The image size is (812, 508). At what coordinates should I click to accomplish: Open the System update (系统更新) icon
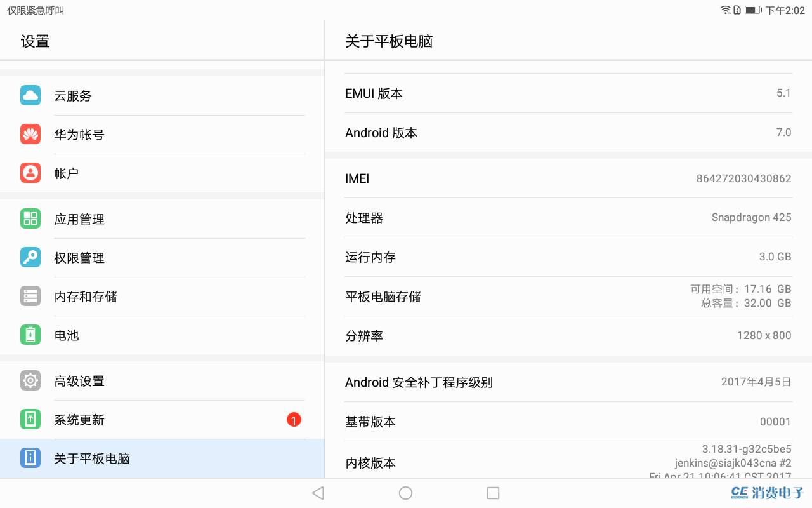point(30,419)
